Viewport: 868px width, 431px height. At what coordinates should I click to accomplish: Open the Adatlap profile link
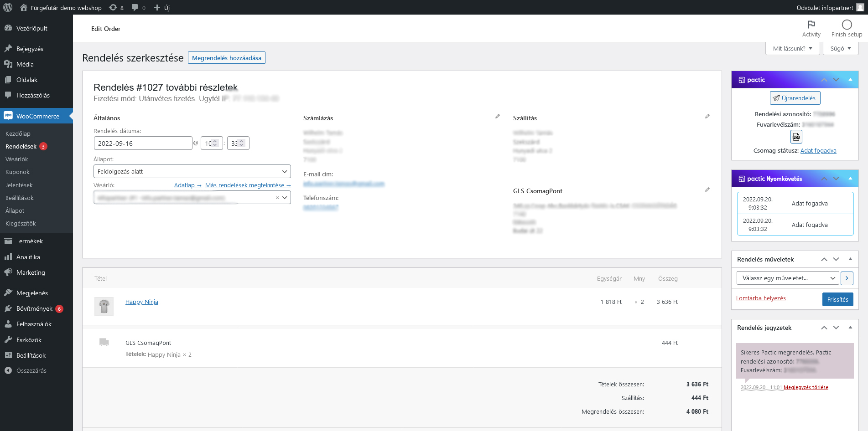tap(187, 185)
